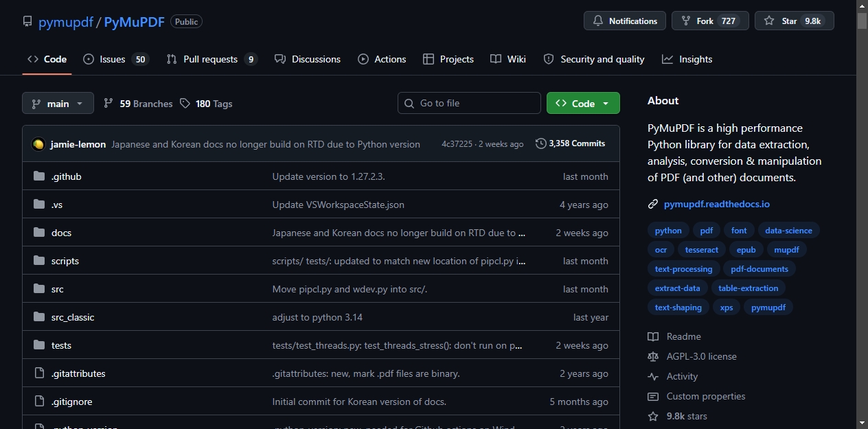Click the Notifications bell button
Image resolution: width=868 pixels, height=429 pixels.
coord(625,21)
